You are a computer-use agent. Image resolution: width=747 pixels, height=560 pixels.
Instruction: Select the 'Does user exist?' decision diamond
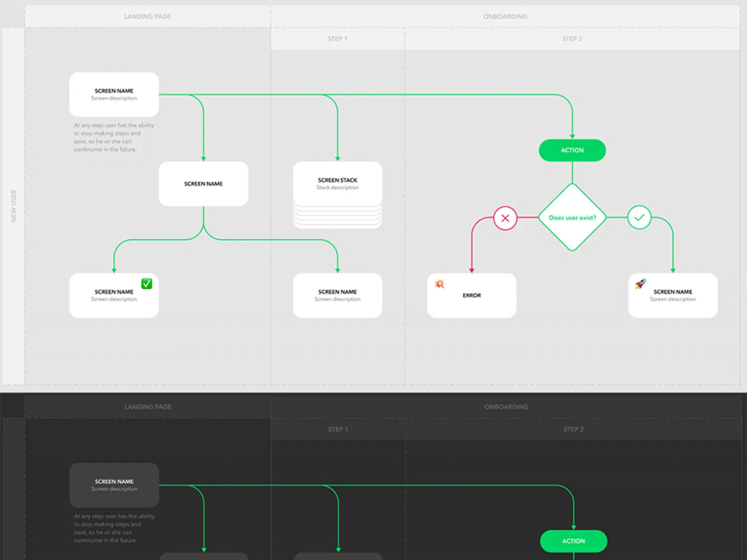click(572, 217)
